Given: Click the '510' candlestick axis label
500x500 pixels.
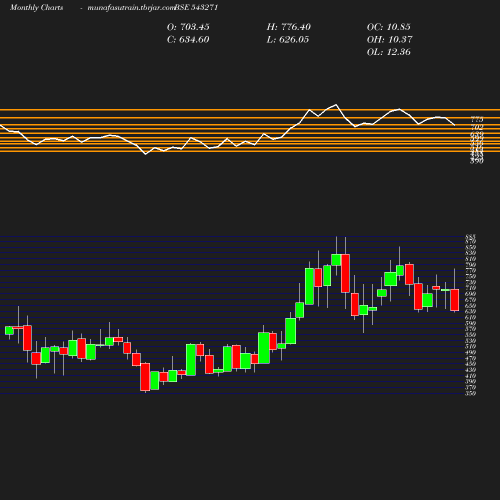Looking at the screenshot, I should [x=471, y=347].
